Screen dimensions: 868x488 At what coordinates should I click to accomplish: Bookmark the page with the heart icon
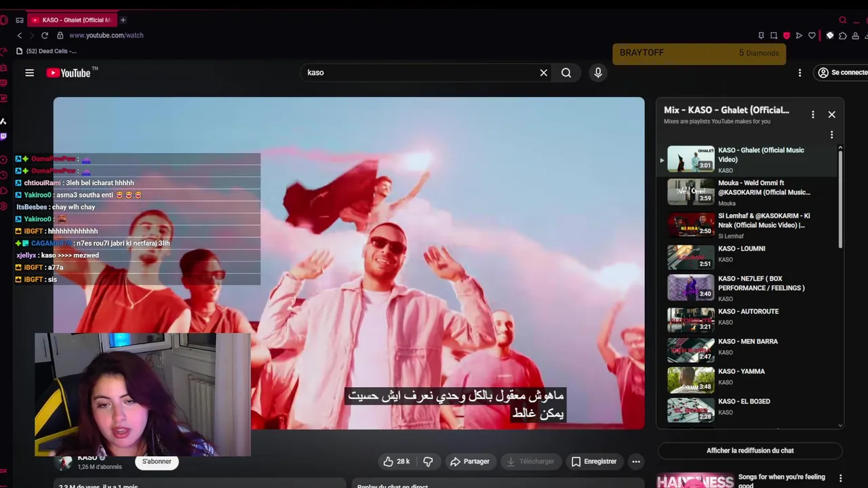(x=812, y=35)
